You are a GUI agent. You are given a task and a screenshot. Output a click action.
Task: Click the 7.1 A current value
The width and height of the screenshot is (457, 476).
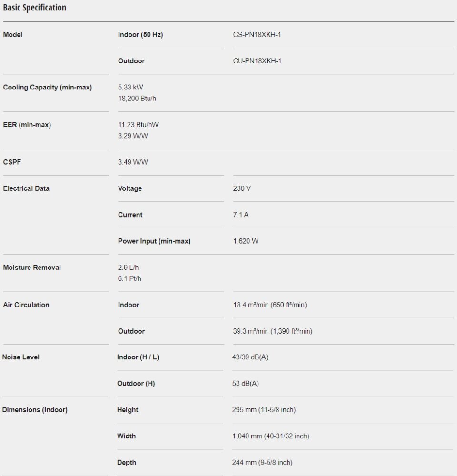tap(241, 215)
